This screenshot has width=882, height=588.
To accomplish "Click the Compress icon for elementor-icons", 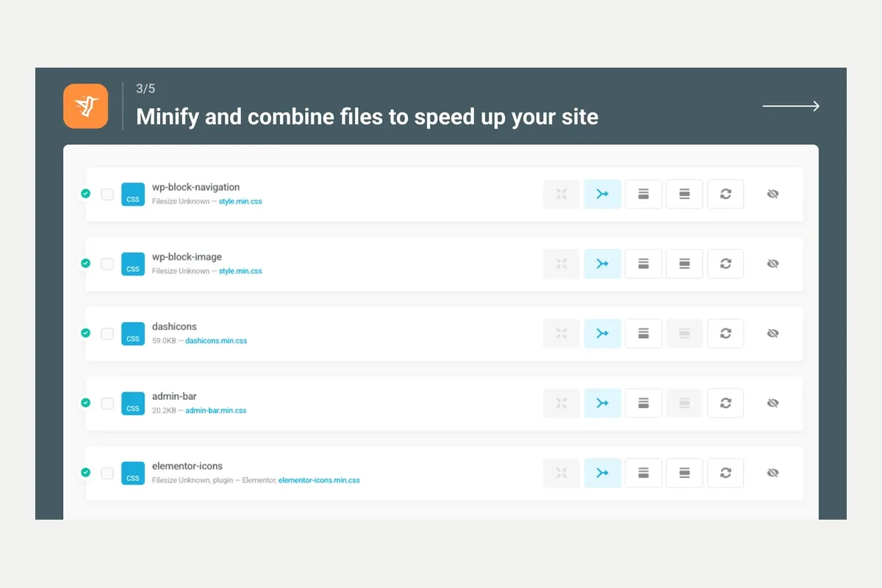I will click(x=562, y=473).
